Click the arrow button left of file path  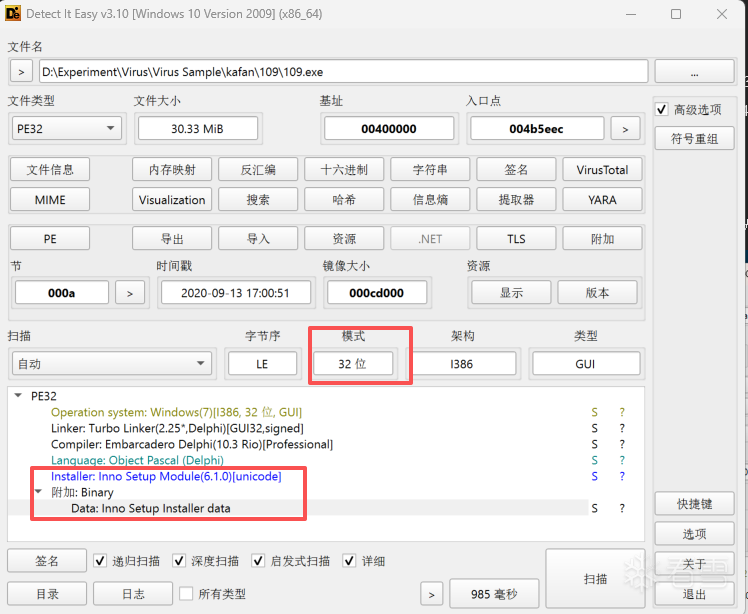(21, 72)
